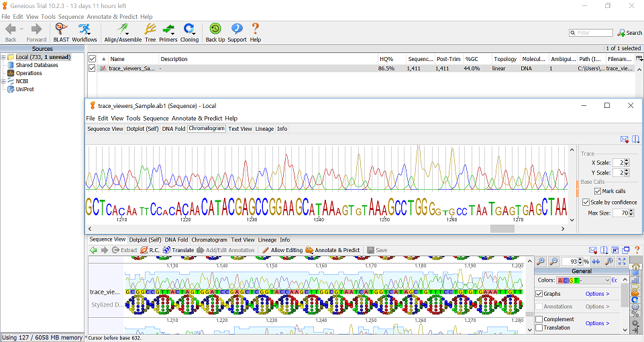
Task: Open the Colors dropdown in the General panel
Action: 584,280
